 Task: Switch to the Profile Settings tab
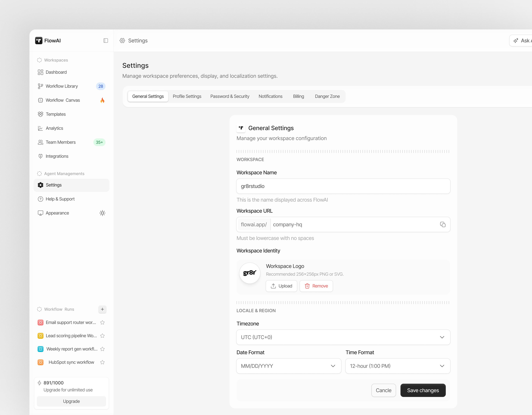187,96
